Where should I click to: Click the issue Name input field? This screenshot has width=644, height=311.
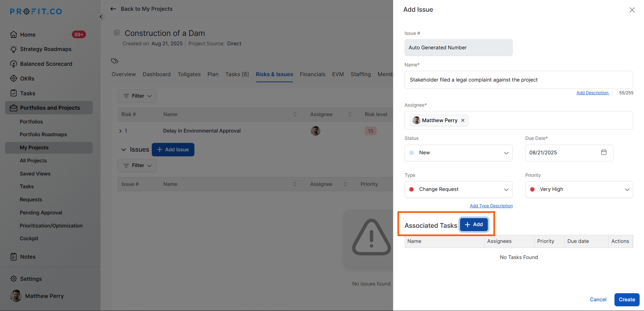point(518,80)
